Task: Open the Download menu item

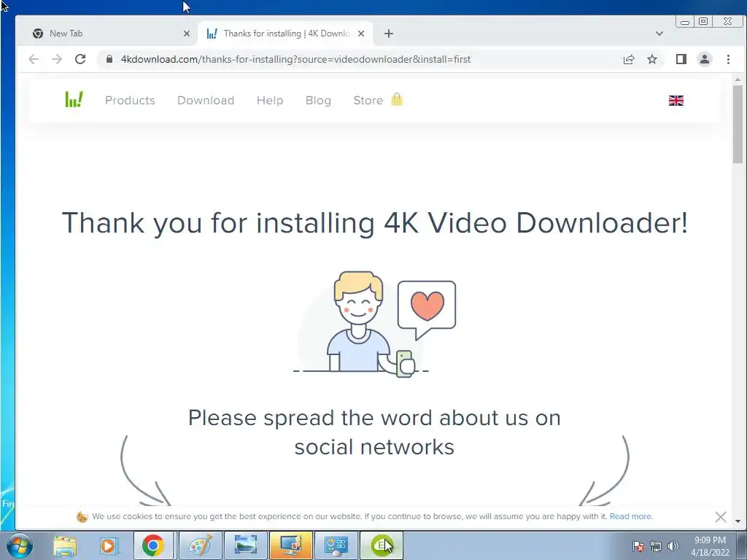Action: (206, 101)
